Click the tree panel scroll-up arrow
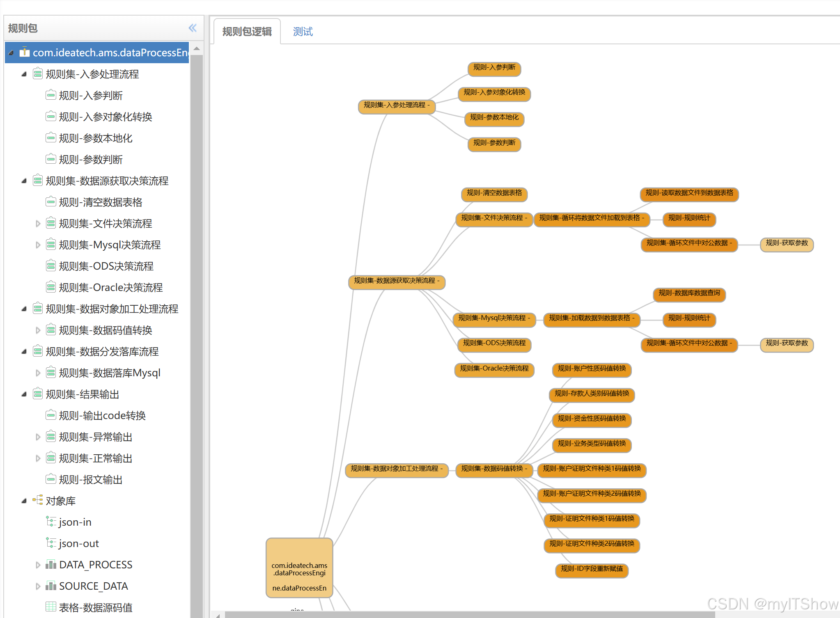The width and height of the screenshot is (840, 618). (x=197, y=49)
